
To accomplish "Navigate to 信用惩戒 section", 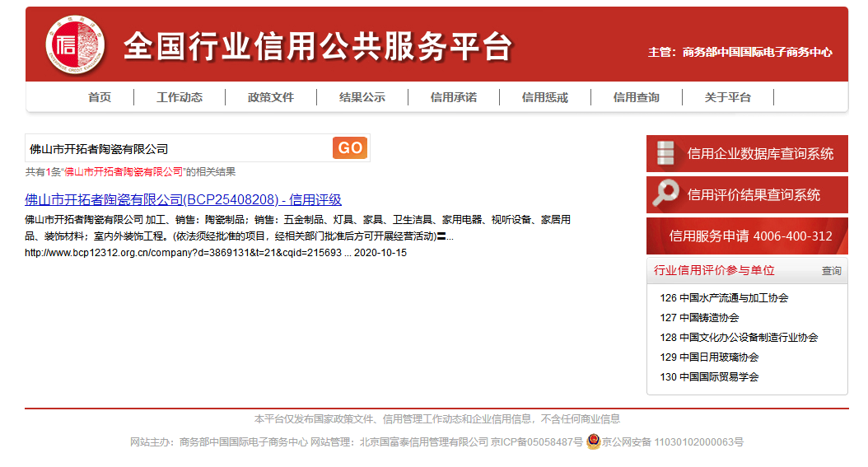I will (544, 97).
